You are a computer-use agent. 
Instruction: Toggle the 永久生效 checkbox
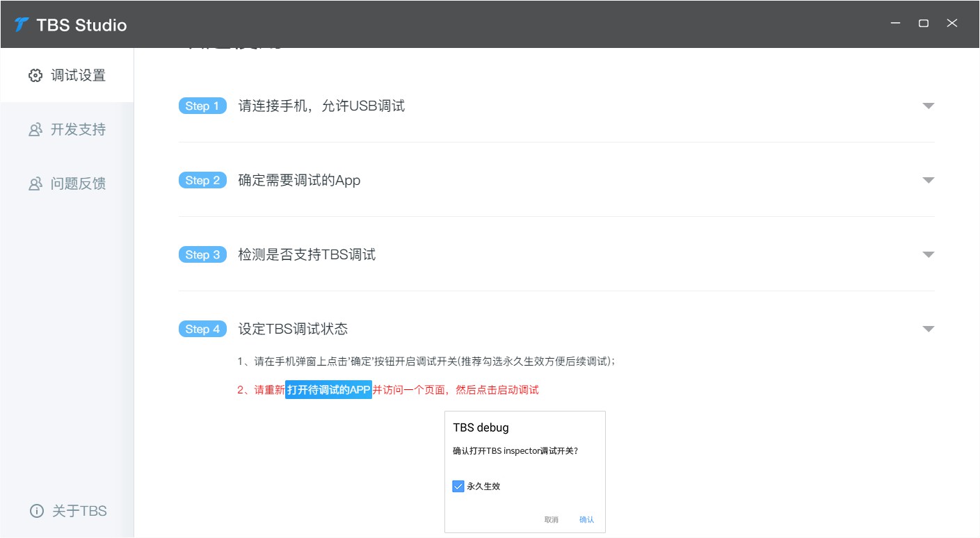coord(458,486)
